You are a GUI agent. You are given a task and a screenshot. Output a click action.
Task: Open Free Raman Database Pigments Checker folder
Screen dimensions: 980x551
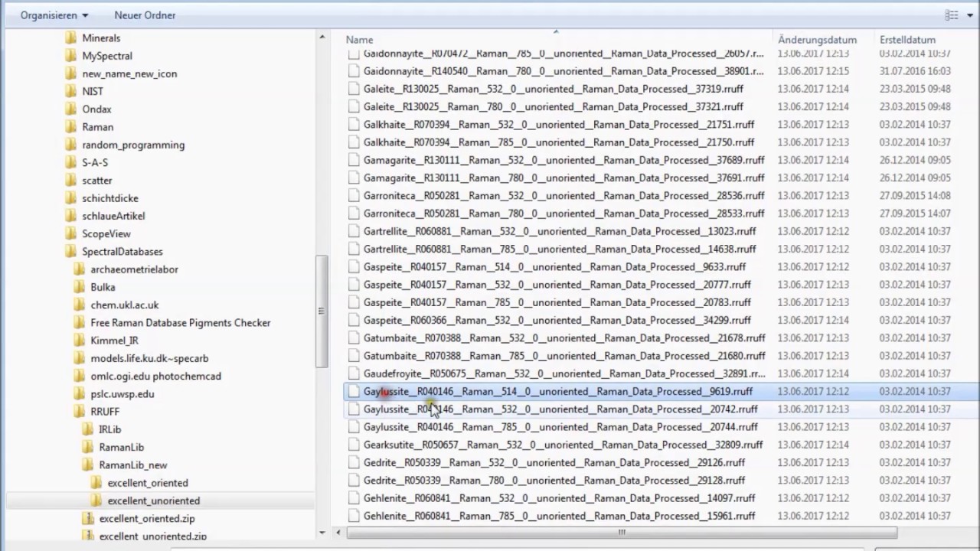pyautogui.click(x=172, y=323)
